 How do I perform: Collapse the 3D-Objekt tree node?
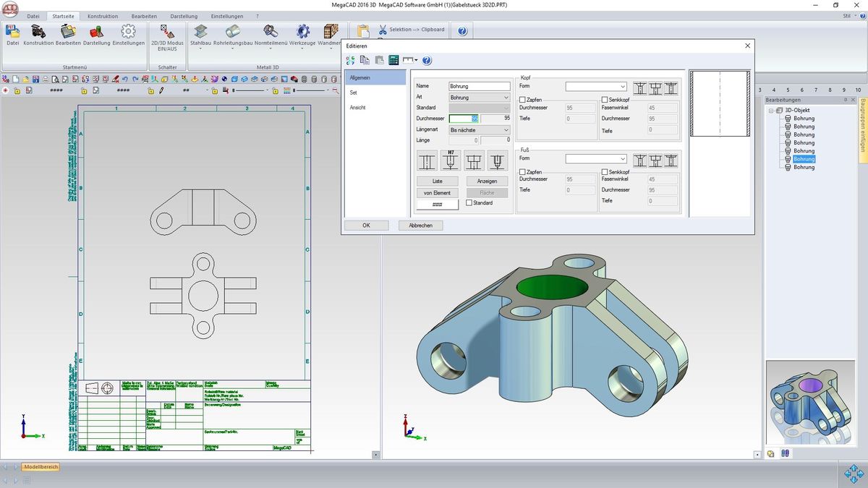click(771, 111)
